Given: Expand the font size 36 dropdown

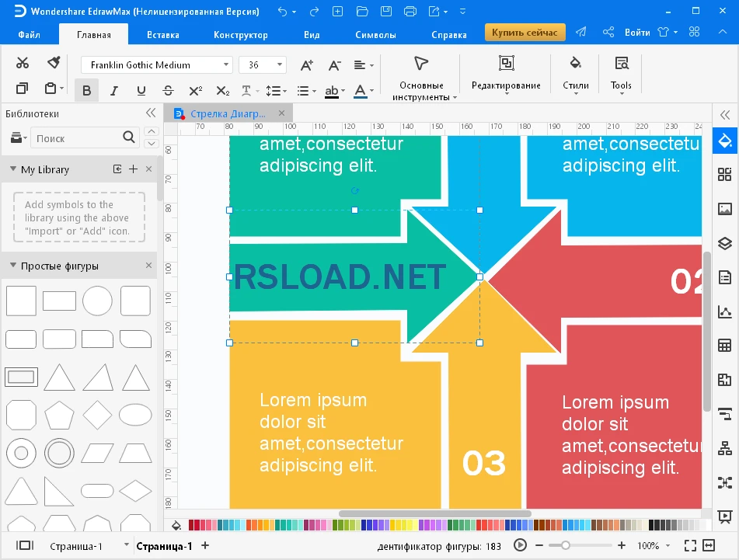Looking at the screenshot, I should [279, 65].
